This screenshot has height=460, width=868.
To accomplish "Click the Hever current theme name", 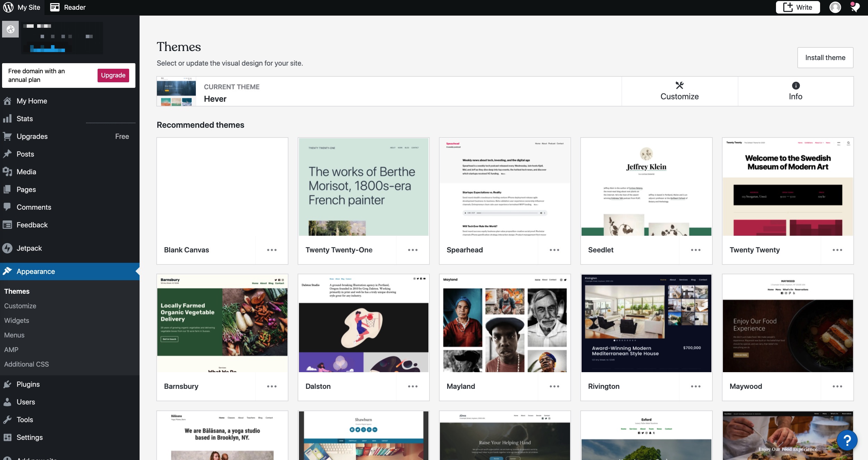I will click(x=215, y=99).
